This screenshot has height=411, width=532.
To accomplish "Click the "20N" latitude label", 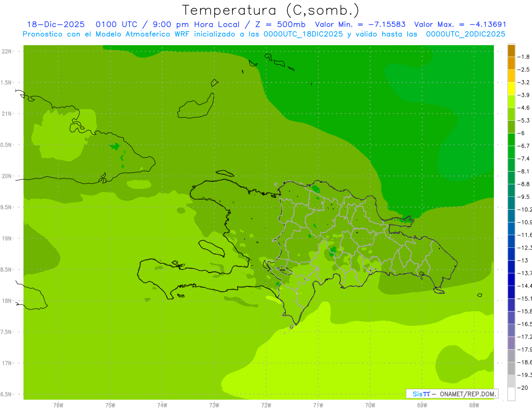I will [x=6, y=176].
